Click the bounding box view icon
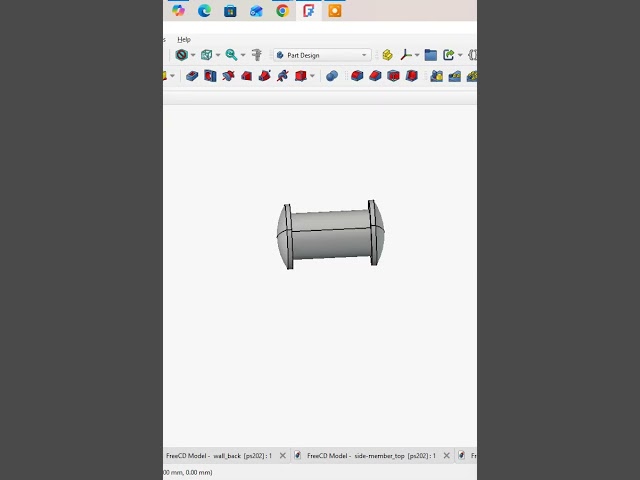Screen dimensions: 640x480 click(x=207, y=55)
